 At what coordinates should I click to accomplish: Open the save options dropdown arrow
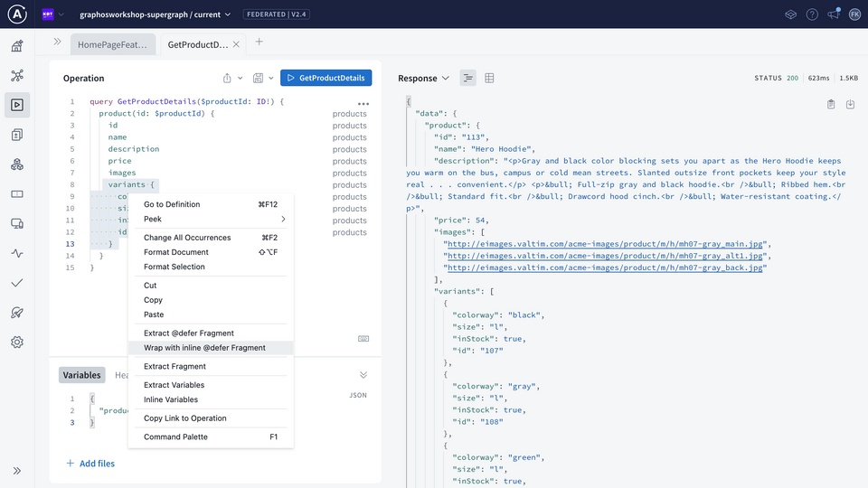pyautogui.click(x=271, y=78)
